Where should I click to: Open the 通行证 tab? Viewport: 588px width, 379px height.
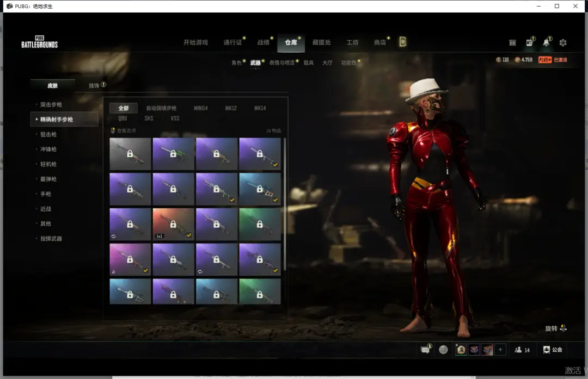[232, 42]
